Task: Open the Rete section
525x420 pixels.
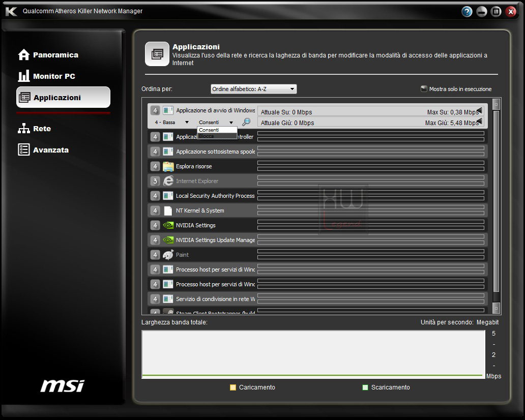Action: (34, 129)
